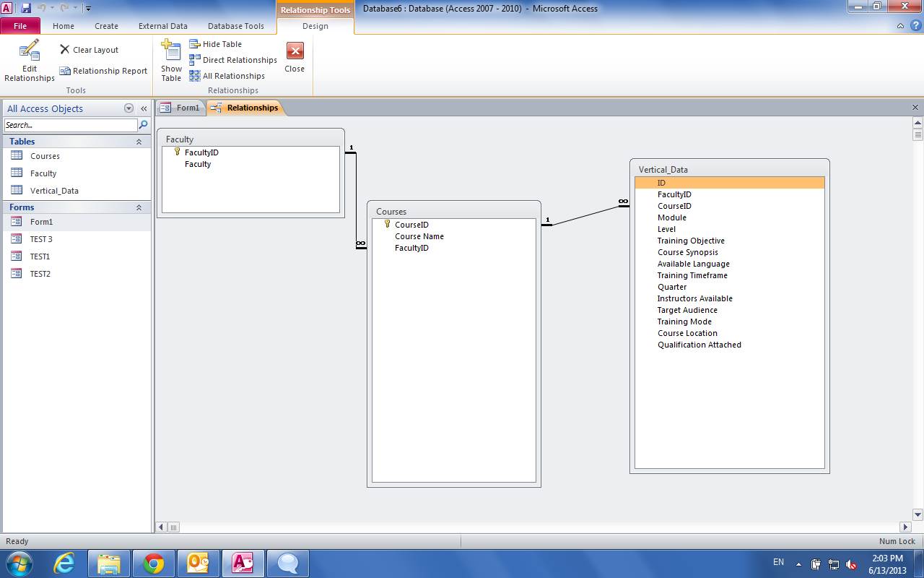
Task: Click the navigation pane Search box
Action: (x=71, y=125)
